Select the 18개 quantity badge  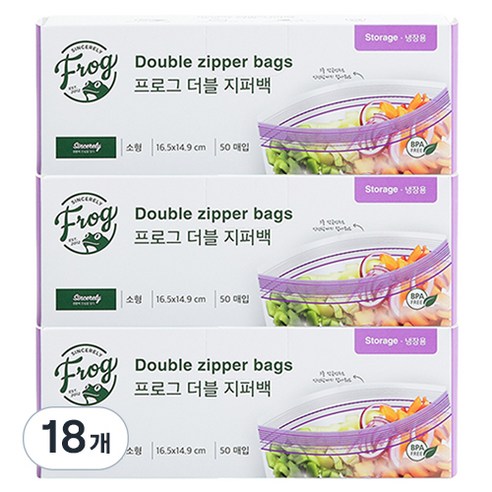click(75, 437)
